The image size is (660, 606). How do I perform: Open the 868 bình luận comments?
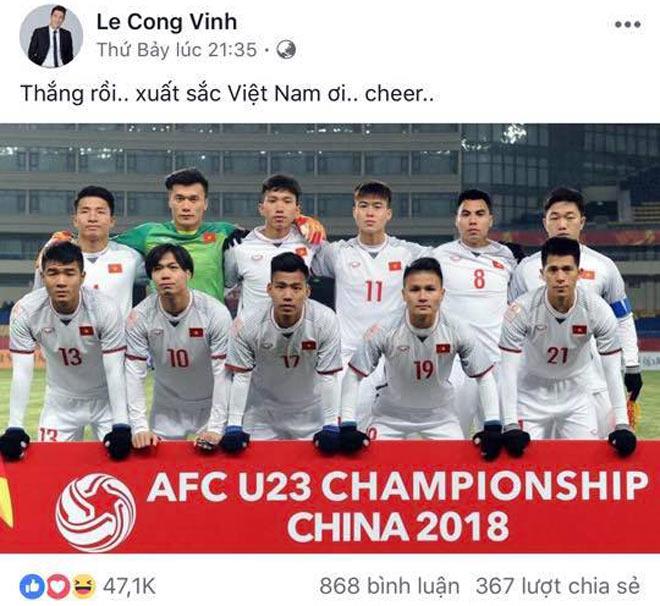tap(389, 586)
